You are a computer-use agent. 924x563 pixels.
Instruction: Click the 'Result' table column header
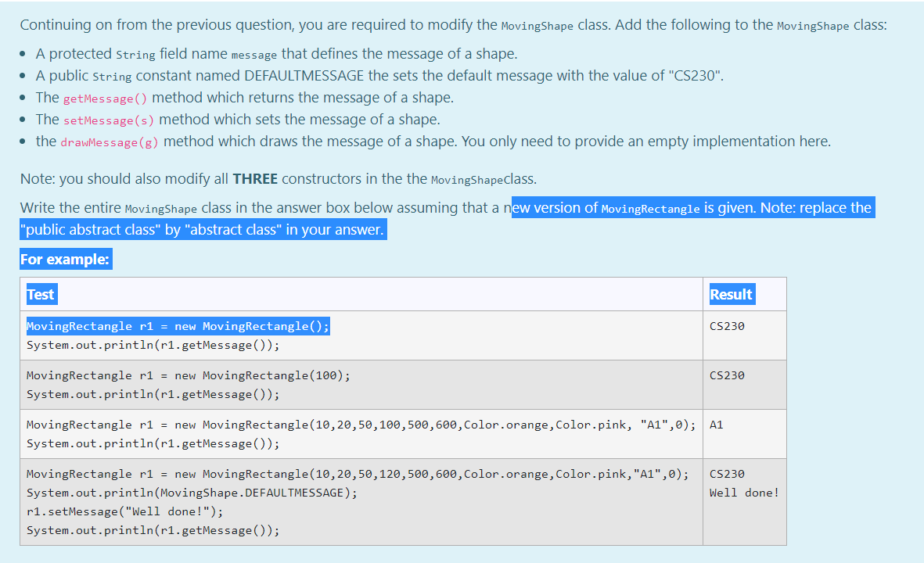(x=731, y=294)
